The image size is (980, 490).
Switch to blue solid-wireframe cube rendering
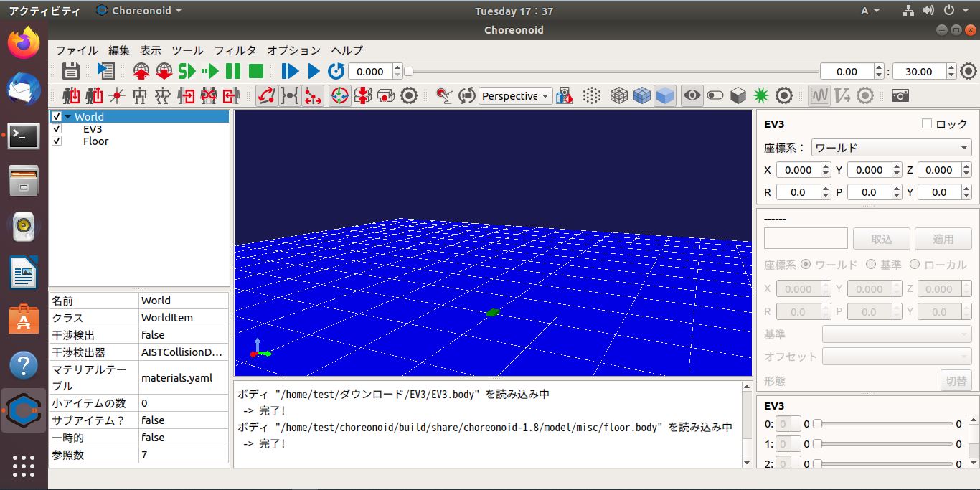tap(642, 95)
